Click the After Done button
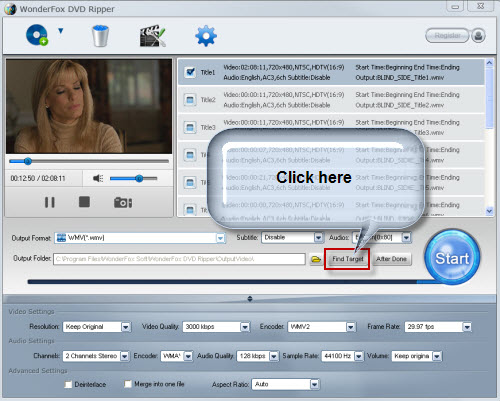Screen dimensions: 500x401 391,259
